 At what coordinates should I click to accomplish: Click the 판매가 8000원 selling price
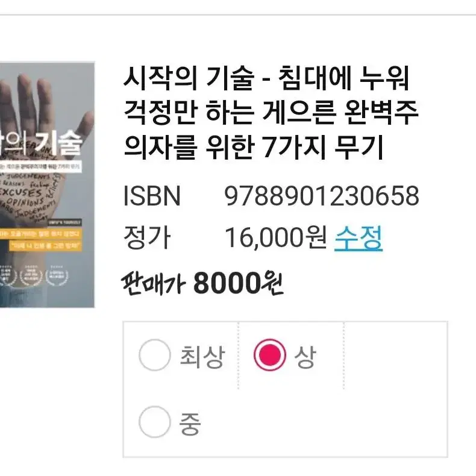[x=202, y=283]
